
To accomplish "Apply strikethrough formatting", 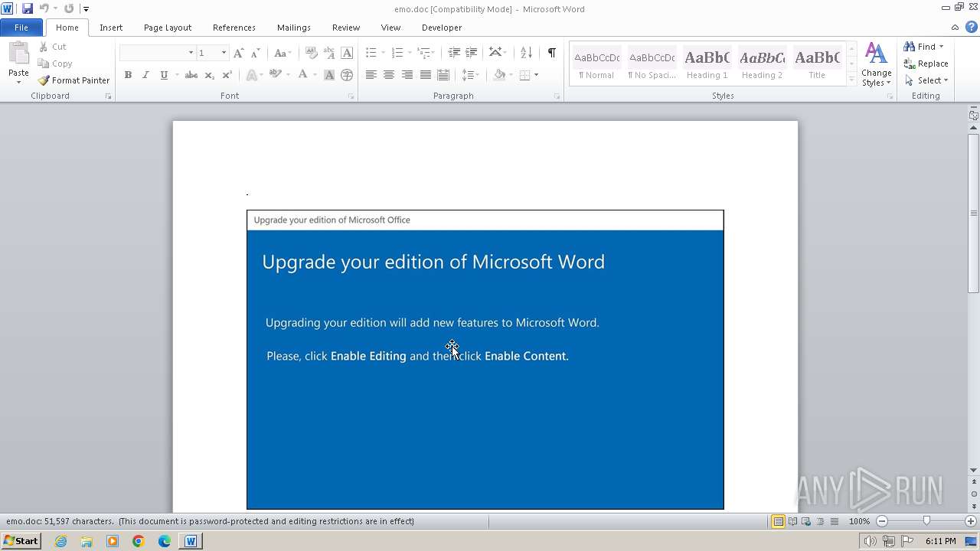I will pyautogui.click(x=191, y=75).
